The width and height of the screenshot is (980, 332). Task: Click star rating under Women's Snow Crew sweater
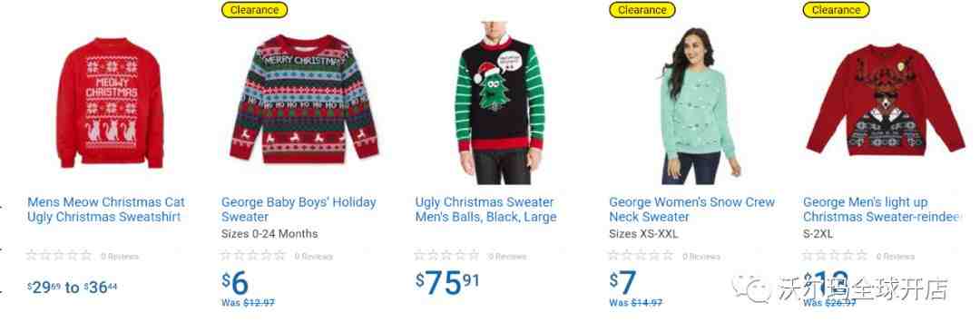[x=641, y=256]
